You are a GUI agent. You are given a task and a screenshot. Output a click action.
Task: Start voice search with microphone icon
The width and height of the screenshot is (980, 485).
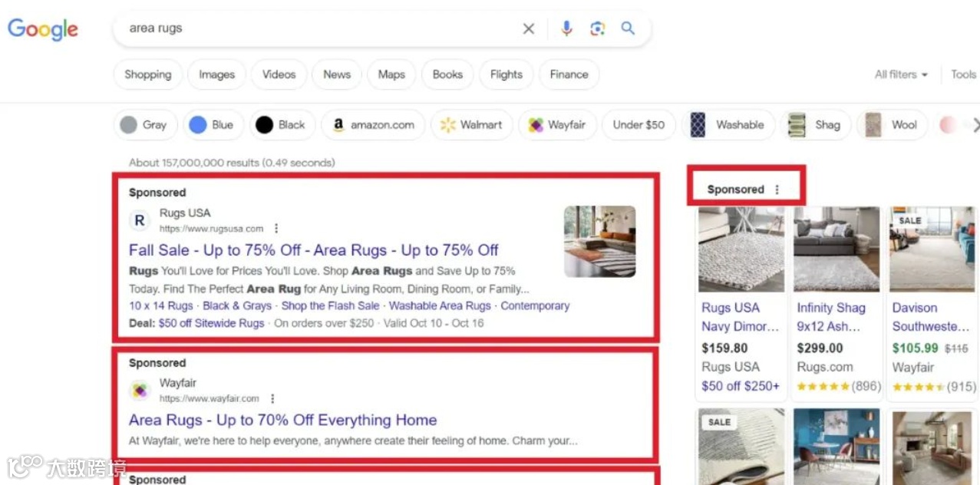click(x=566, y=29)
